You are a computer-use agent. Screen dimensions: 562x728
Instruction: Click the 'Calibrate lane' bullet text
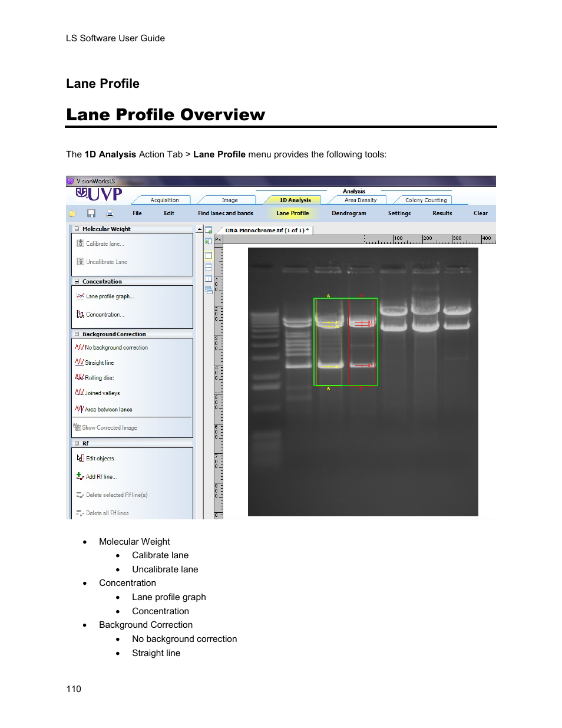160,555
